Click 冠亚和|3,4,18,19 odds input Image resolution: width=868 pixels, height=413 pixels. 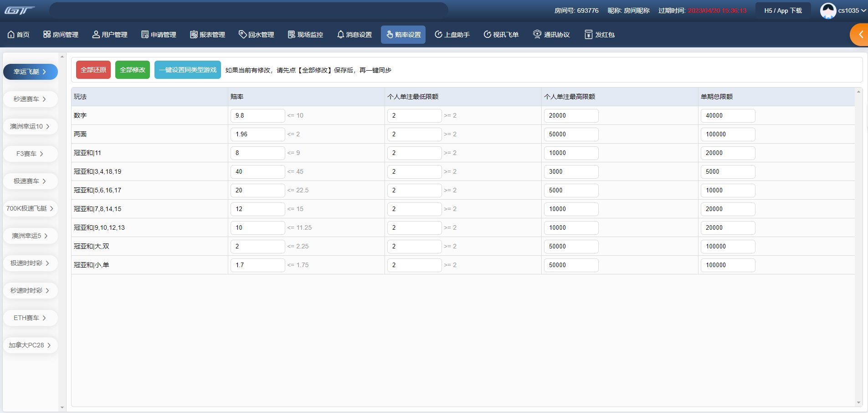click(258, 171)
